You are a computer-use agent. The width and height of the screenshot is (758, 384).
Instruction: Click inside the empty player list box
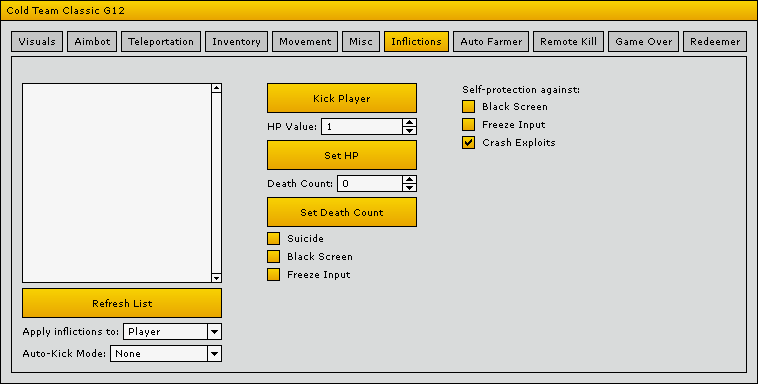(117, 183)
